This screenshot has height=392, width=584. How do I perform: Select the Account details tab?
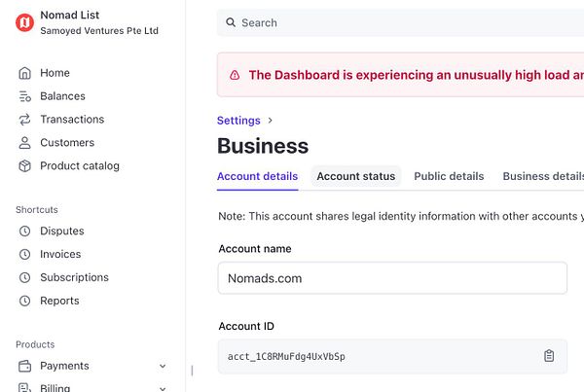click(257, 176)
